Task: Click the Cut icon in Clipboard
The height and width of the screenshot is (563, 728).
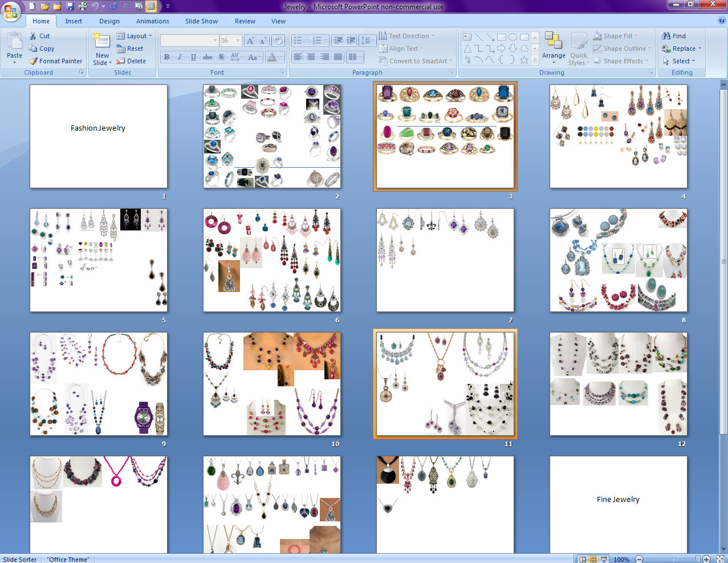Action: 33,36
